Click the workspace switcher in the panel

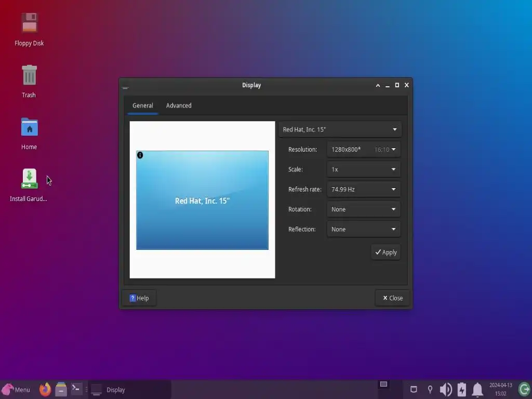click(x=384, y=384)
